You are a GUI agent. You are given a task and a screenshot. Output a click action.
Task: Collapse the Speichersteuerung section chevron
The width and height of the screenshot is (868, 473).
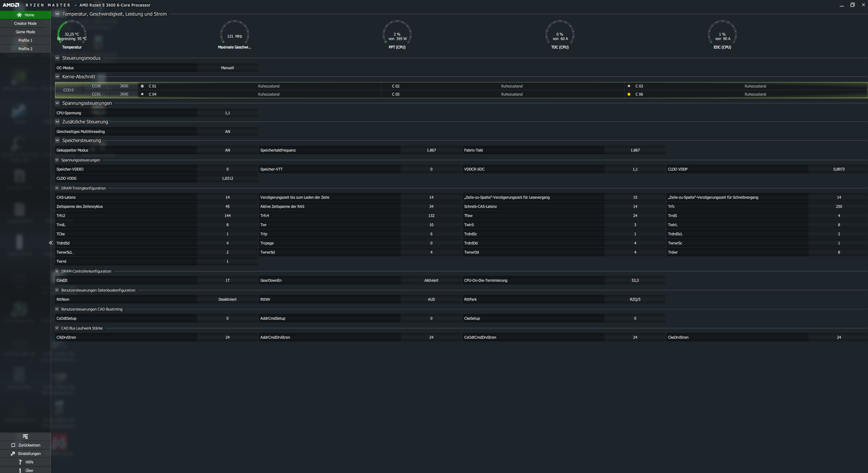pos(57,140)
